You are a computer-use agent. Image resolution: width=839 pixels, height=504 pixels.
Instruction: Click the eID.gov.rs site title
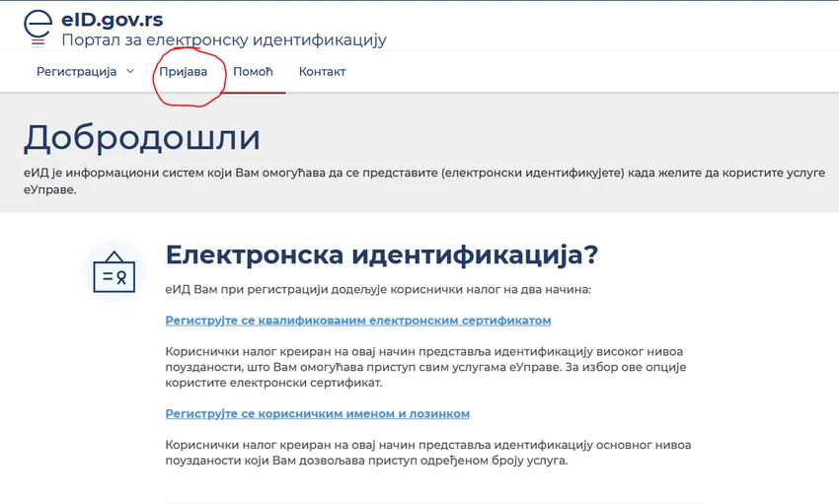point(113,20)
